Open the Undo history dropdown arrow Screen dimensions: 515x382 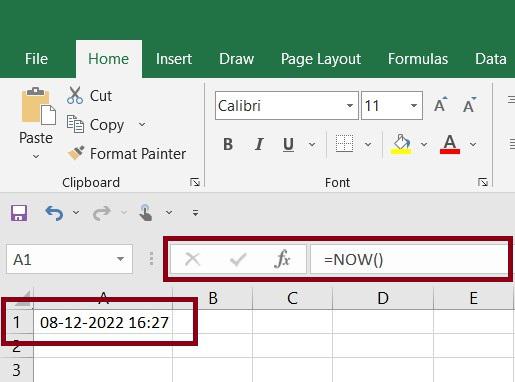[76, 212]
